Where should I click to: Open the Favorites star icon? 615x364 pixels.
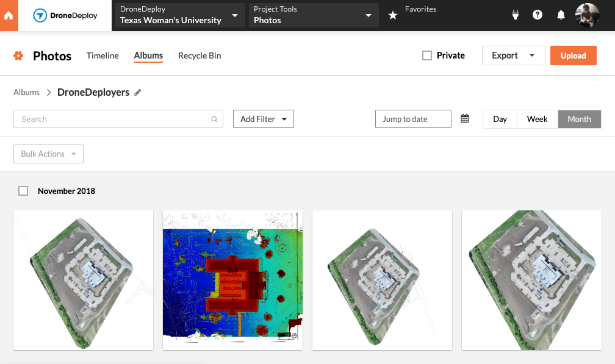(393, 15)
